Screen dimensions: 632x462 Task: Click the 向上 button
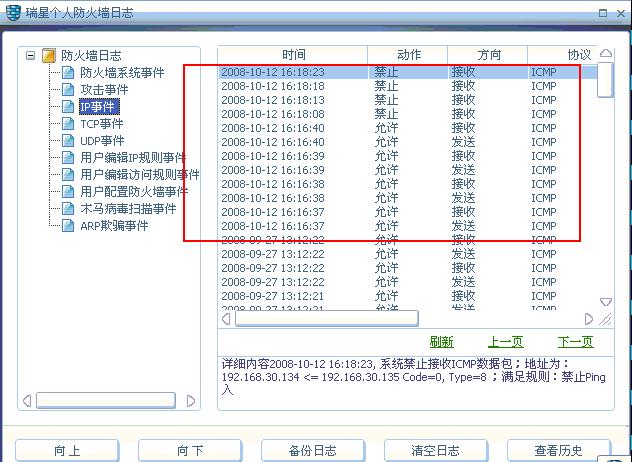67,450
